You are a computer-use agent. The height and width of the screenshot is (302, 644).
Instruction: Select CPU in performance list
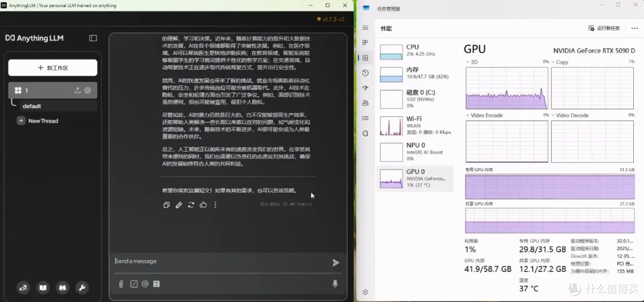pos(415,51)
